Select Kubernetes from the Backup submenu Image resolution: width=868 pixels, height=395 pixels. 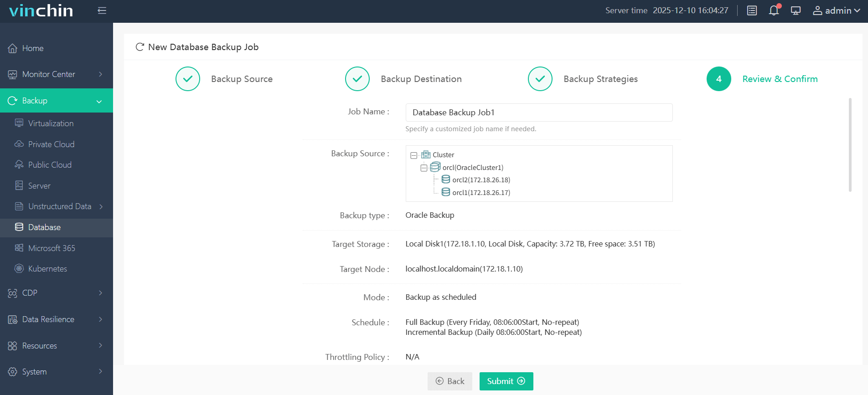[47, 269]
